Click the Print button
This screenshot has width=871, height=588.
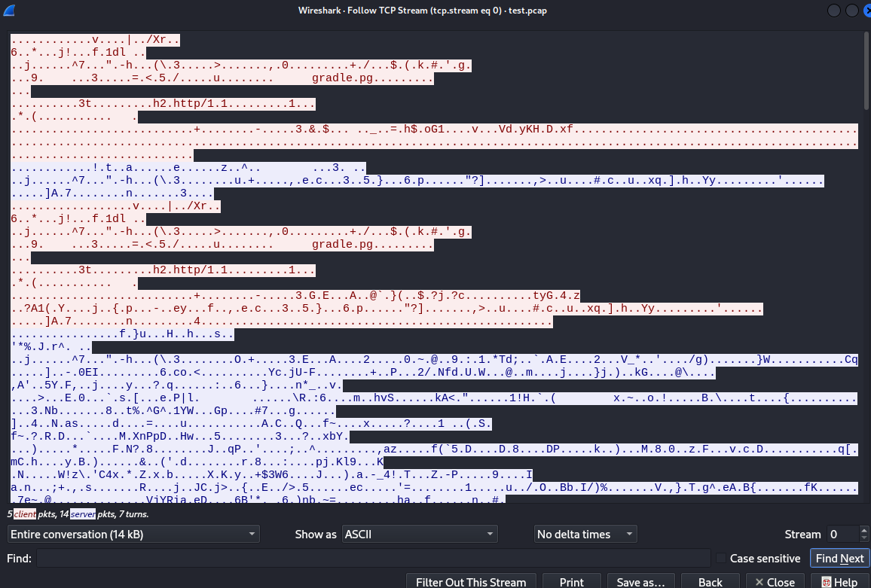click(572, 582)
